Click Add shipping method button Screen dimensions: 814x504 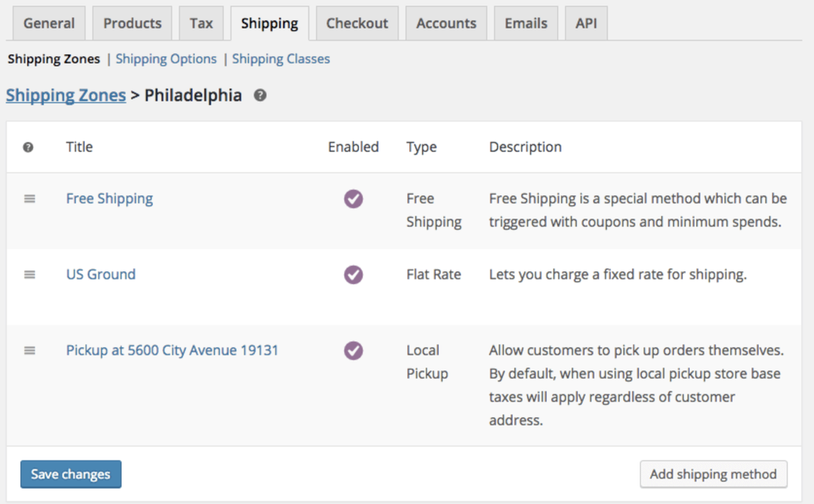click(713, 475)
